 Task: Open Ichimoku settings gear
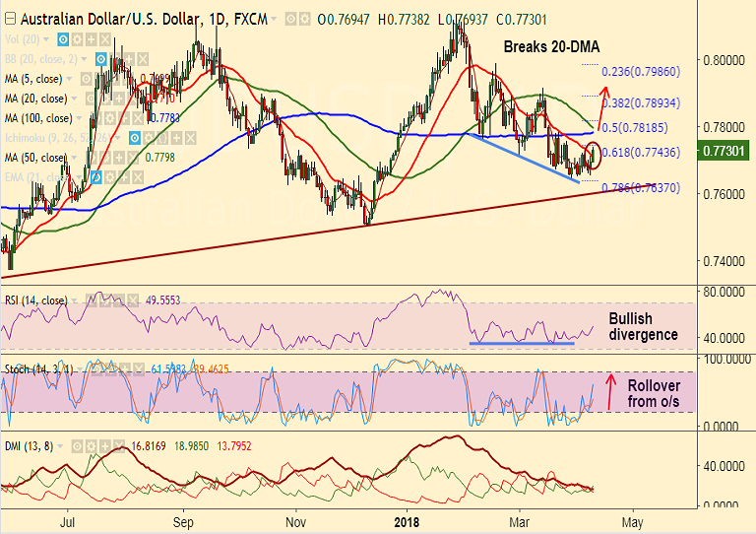click(149, 138)
